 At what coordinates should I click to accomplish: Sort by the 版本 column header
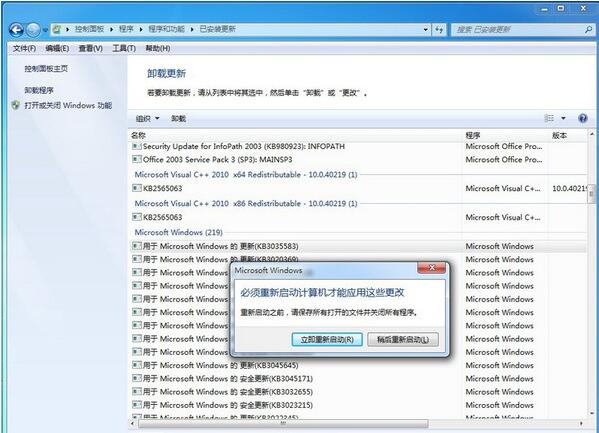click(x=560, y=135)
